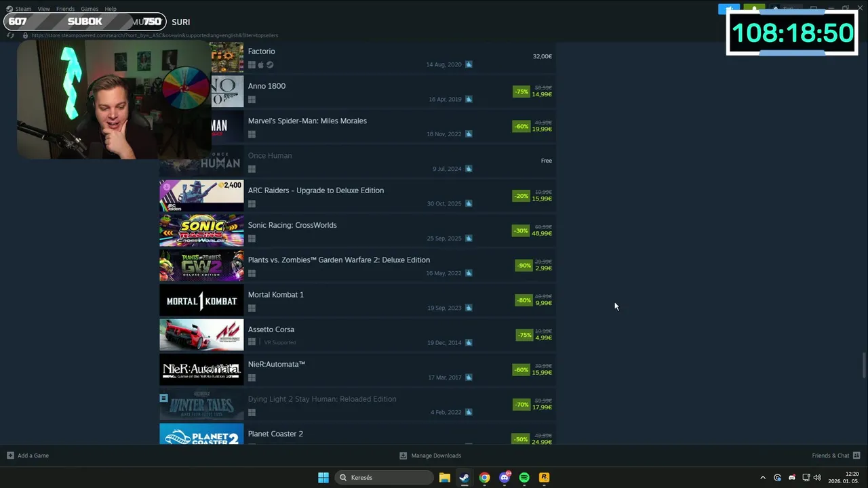Click the macOS platform icon under Factorio
Screen dimensions: 868x488
(260, 65)
